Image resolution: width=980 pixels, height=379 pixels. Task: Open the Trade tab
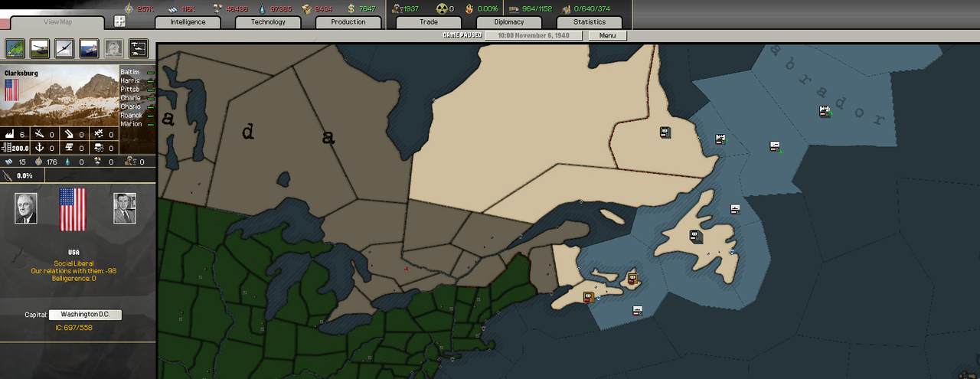429,22
